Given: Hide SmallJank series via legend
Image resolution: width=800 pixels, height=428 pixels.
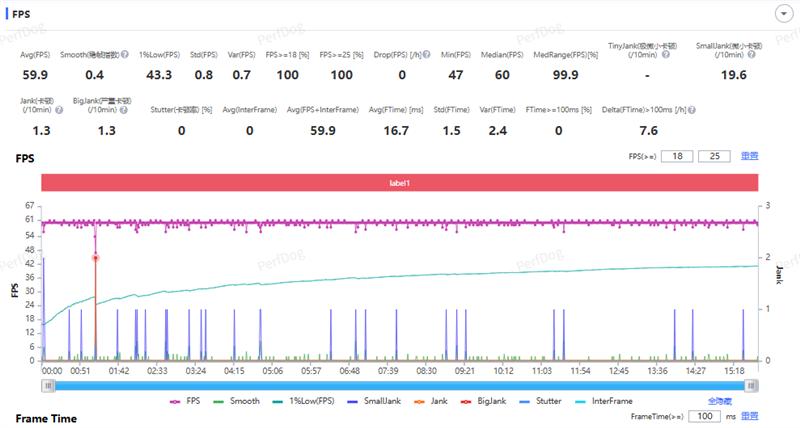Looking at the screenshot, I should coord(374,401).
